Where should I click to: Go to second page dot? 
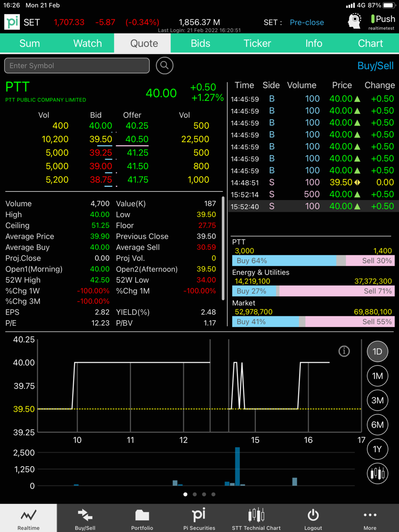[x=195, y=494]
